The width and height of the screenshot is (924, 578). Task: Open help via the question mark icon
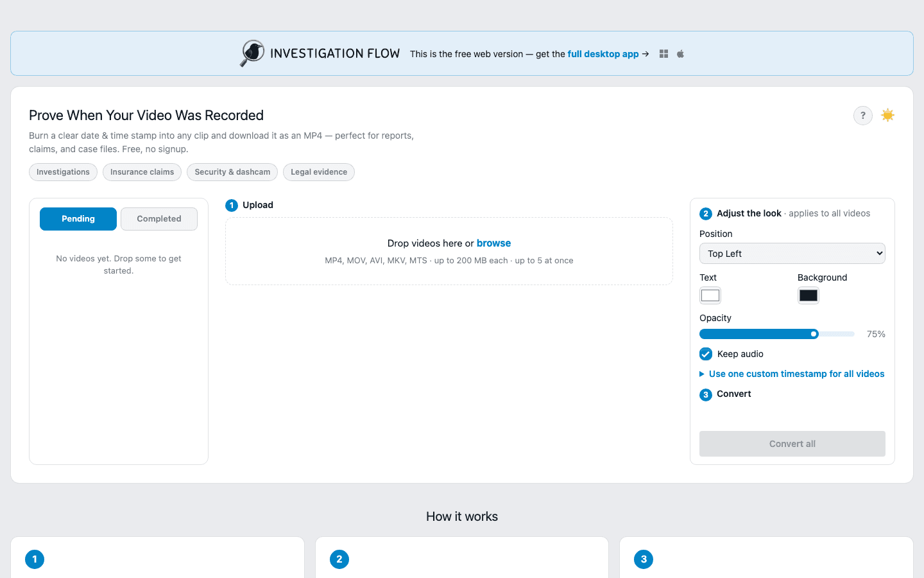(863, 116)
